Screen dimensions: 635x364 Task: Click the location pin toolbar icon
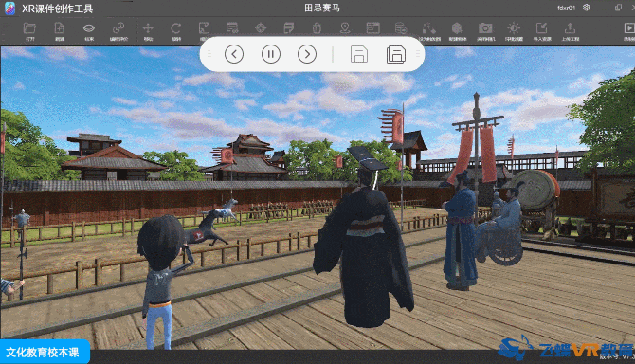pos(345,27)
